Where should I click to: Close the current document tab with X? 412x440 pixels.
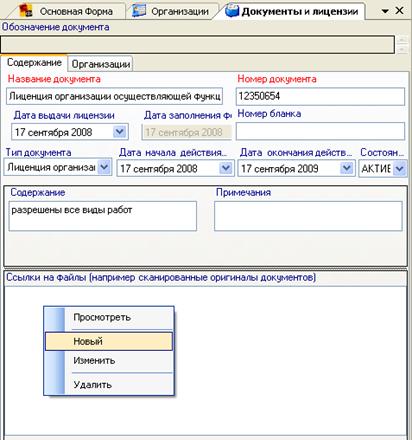399,11
